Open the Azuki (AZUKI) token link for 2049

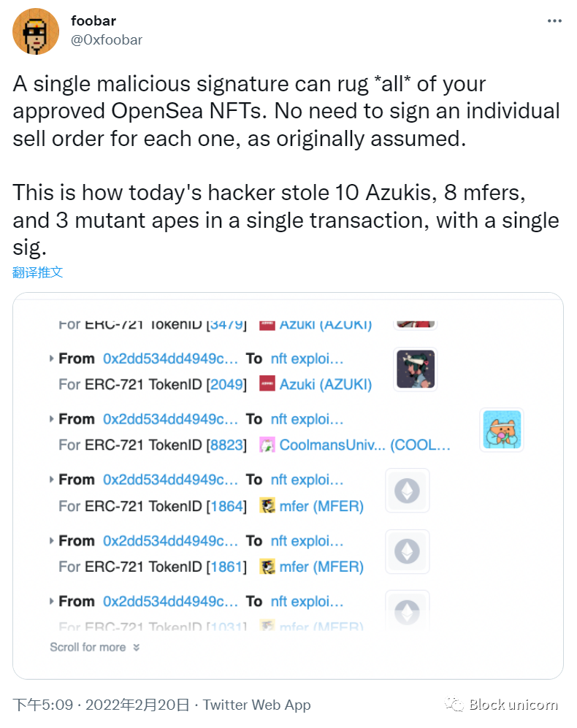point(326,384)
